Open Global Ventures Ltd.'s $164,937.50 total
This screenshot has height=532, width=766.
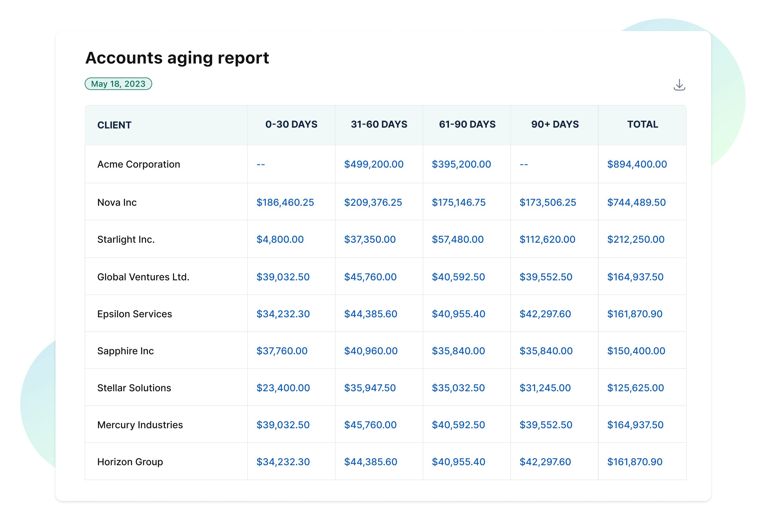pos(635,277)
